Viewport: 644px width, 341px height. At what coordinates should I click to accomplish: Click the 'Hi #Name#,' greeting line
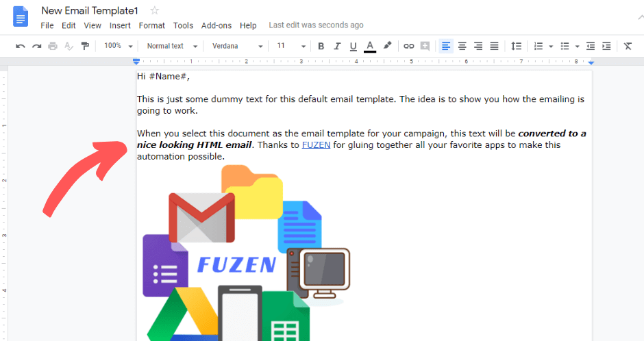[164, 76]
